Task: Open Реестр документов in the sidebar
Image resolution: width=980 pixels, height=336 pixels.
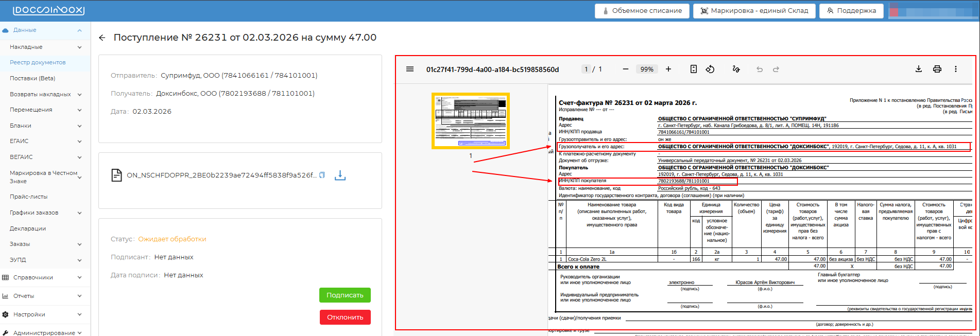Action: 38,62
